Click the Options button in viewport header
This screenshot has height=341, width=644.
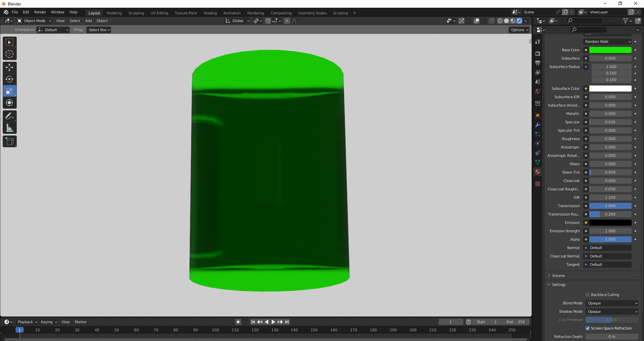520,30
